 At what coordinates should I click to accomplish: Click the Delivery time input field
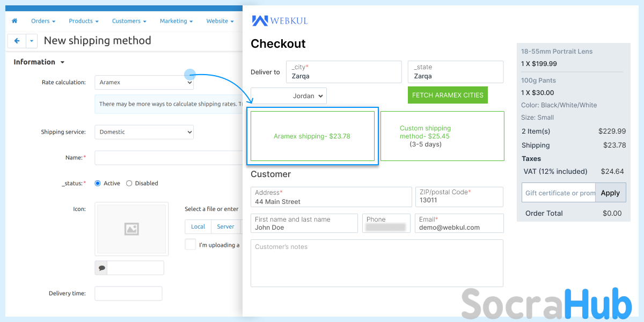[x=128, y=294]
